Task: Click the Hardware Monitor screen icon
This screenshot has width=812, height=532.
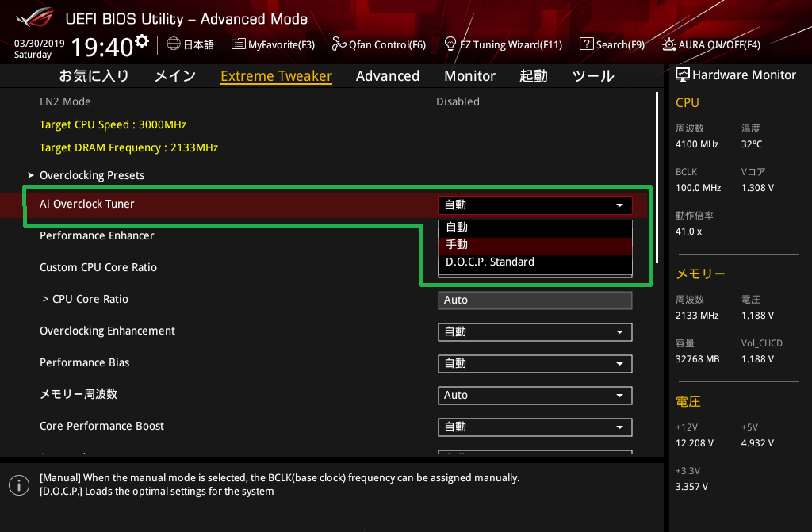Action: tap(683, 75)
